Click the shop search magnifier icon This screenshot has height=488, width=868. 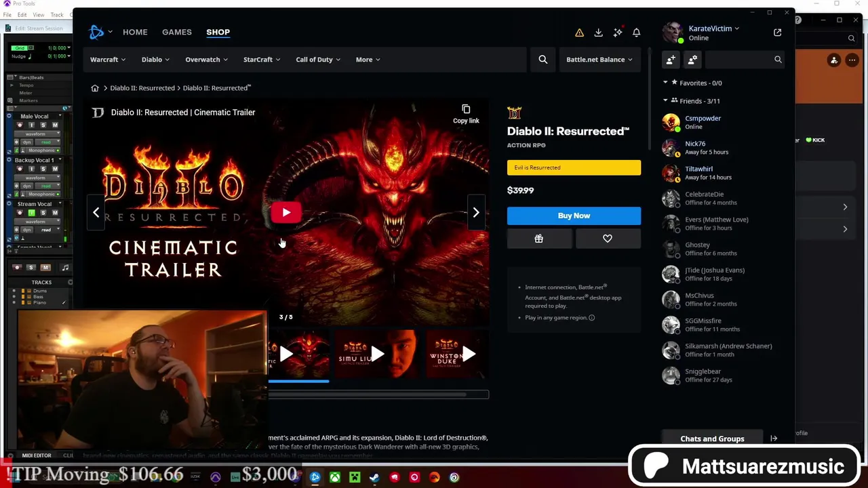tap(542, 60)
